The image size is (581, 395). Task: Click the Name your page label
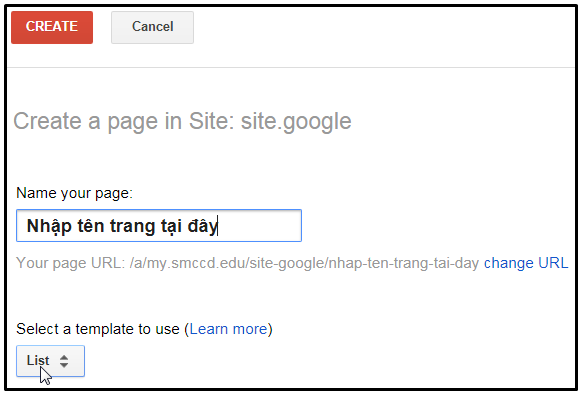(x=74, y=193)
